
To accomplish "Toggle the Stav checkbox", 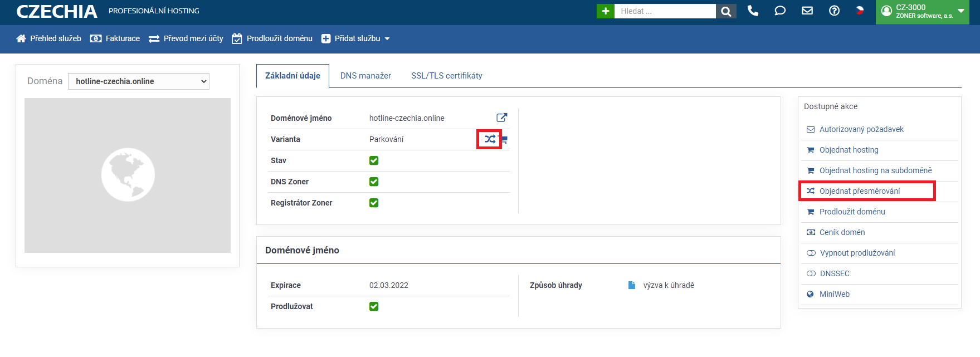I will 374,160.
